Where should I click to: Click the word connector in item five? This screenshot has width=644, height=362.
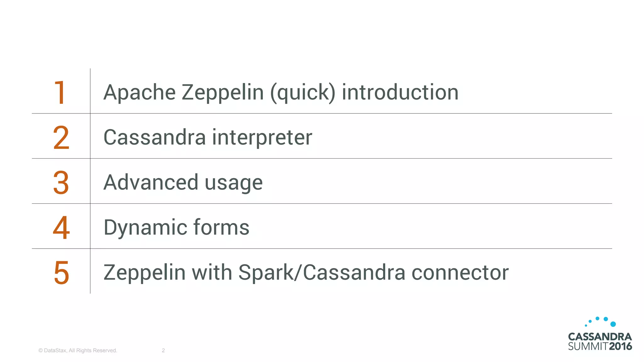[x=460, y=272]
